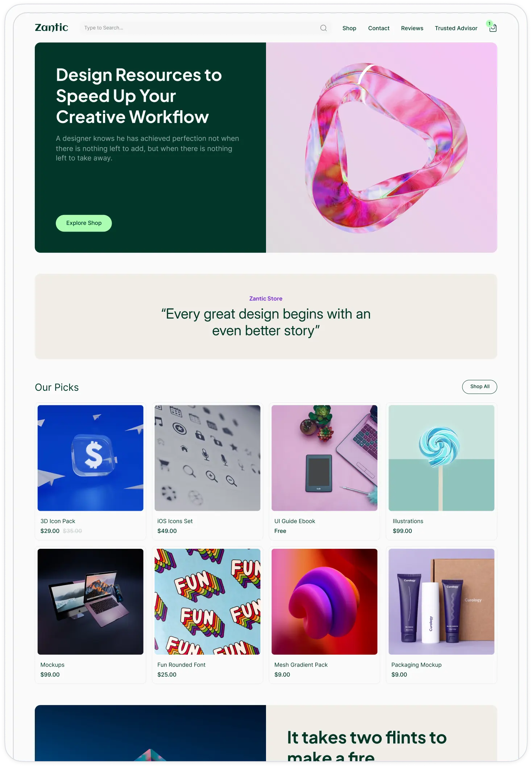Viewport: 532px width, 767px height.
Task: Open the Reviews nav link
Action: coord(412,28)
